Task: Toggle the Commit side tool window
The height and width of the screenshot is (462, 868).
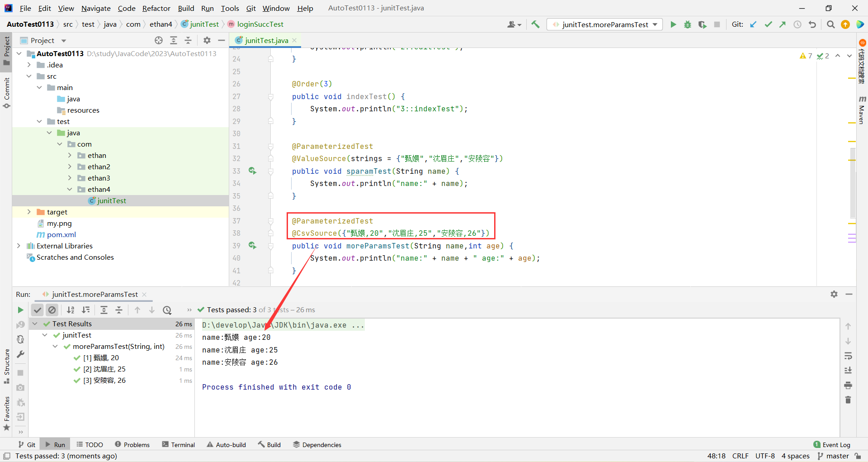Action: [x=6, y=93]
